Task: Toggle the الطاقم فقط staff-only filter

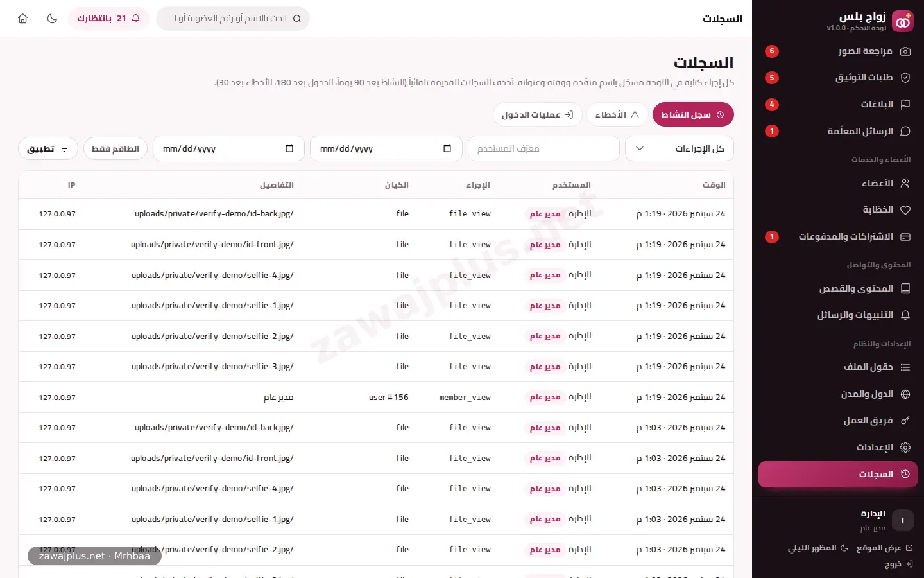Action: 116,148
